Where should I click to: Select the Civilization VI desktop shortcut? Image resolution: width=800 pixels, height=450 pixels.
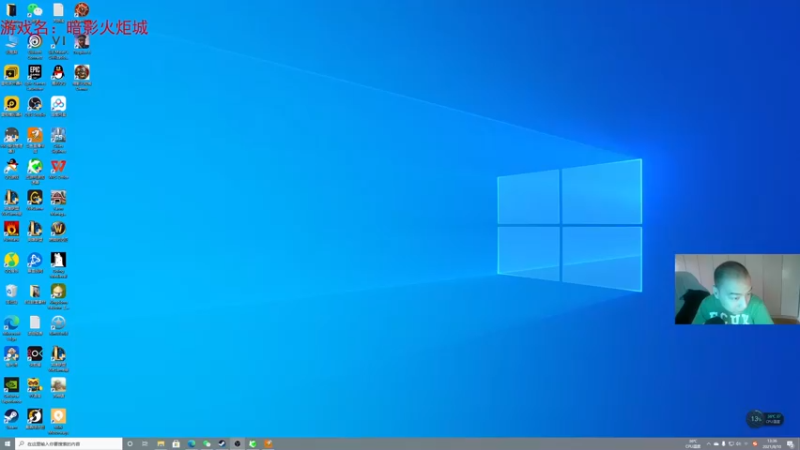(x=58, y=41)
